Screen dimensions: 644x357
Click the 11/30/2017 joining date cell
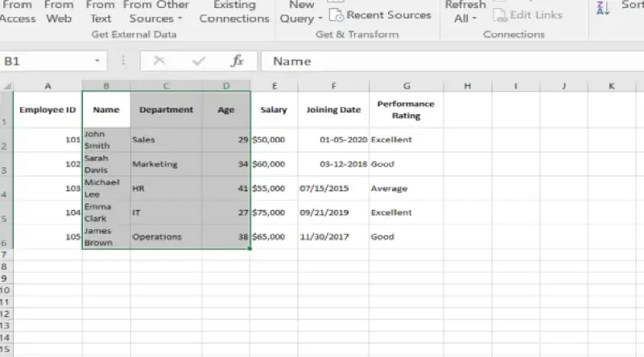tap(333, 236)
